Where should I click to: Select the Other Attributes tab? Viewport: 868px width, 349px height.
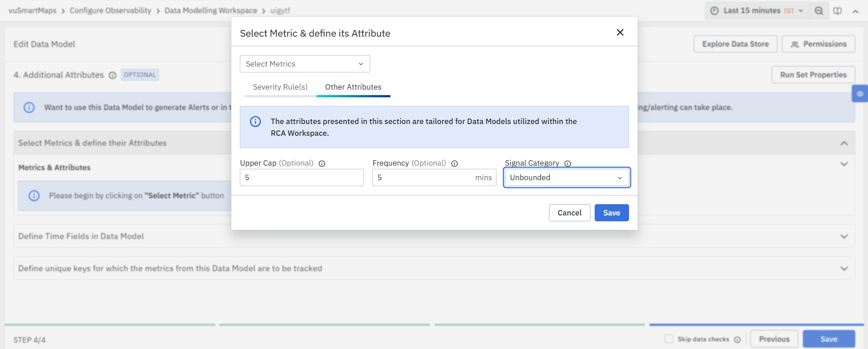[353, 87]
